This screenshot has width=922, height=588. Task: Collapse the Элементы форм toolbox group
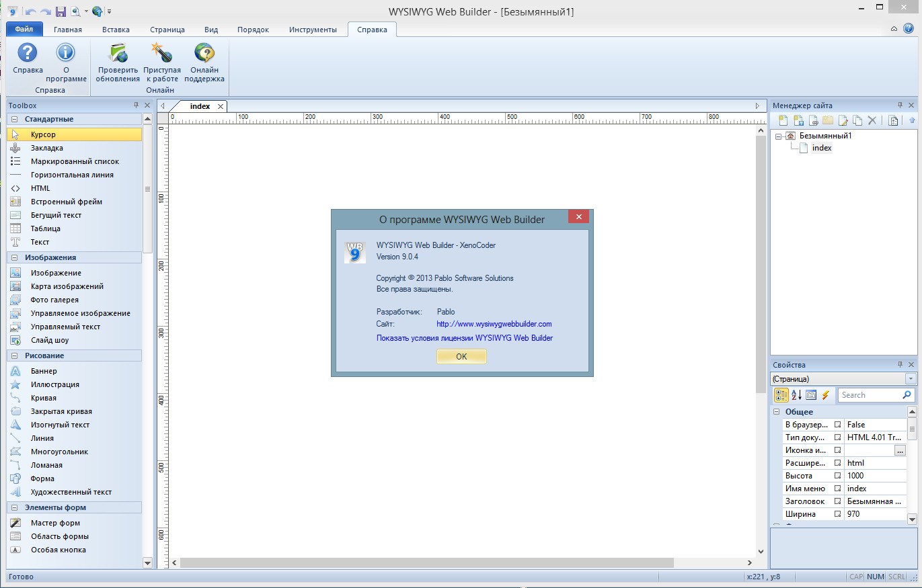pos(15,507)
